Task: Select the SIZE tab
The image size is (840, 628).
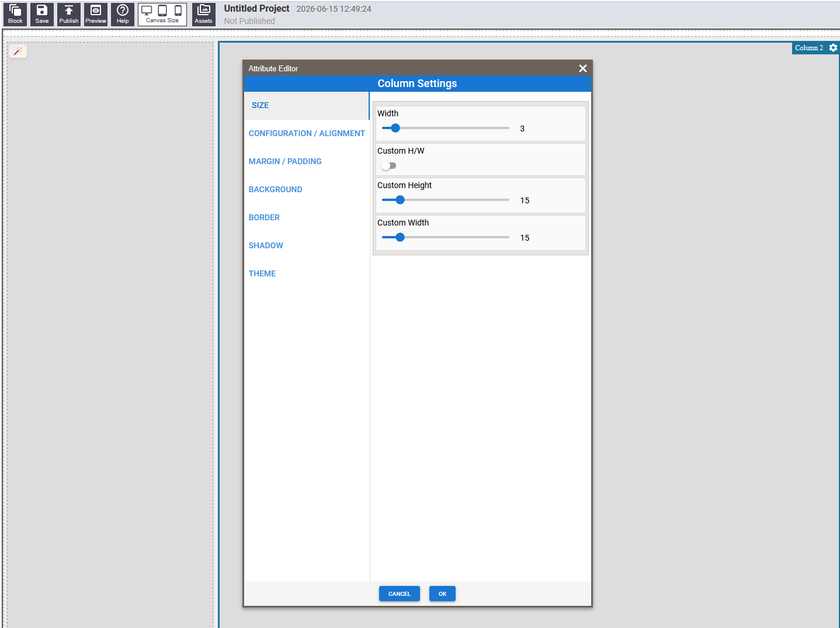Action: tap(307, 106)
